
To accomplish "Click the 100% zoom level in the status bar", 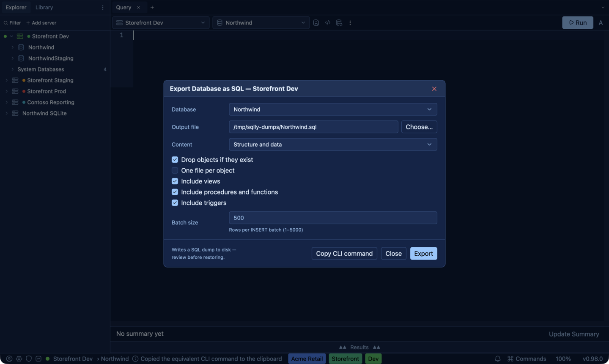I will click(x=563, y=359).
